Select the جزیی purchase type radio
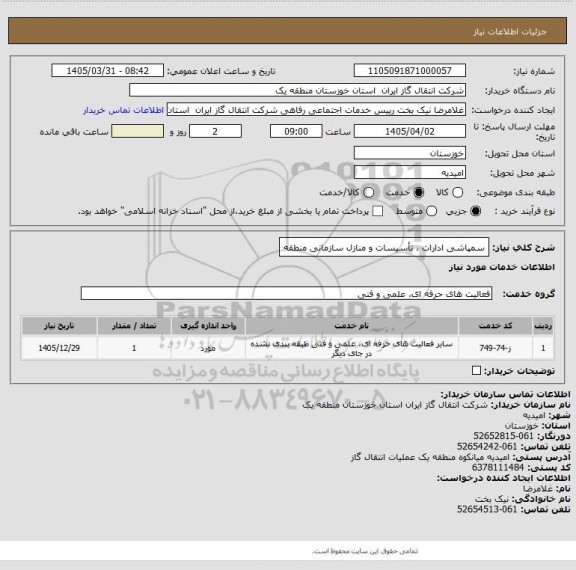The height and width of the screenshot is (570, 576). (x=476, y=211)
